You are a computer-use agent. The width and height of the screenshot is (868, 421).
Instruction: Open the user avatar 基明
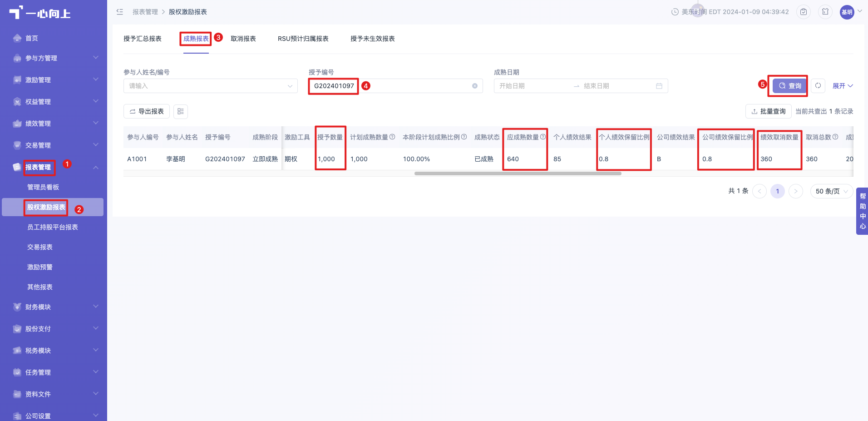[847, 12]
